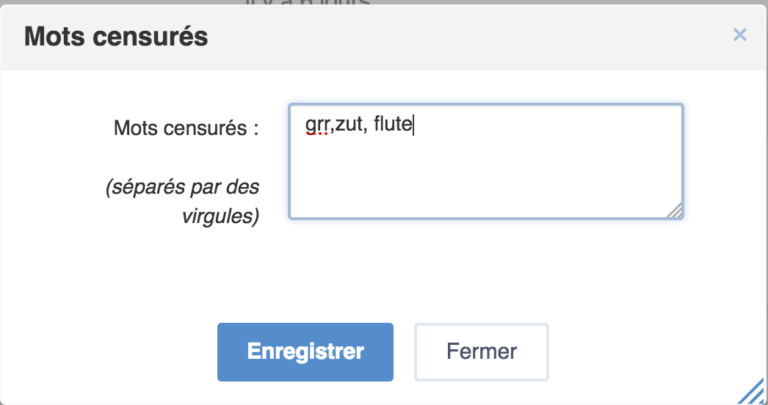Click the comma between "grr" and "zut"
Image resolution: width=768 pixels, height=405 pixels.
(335, 129)
